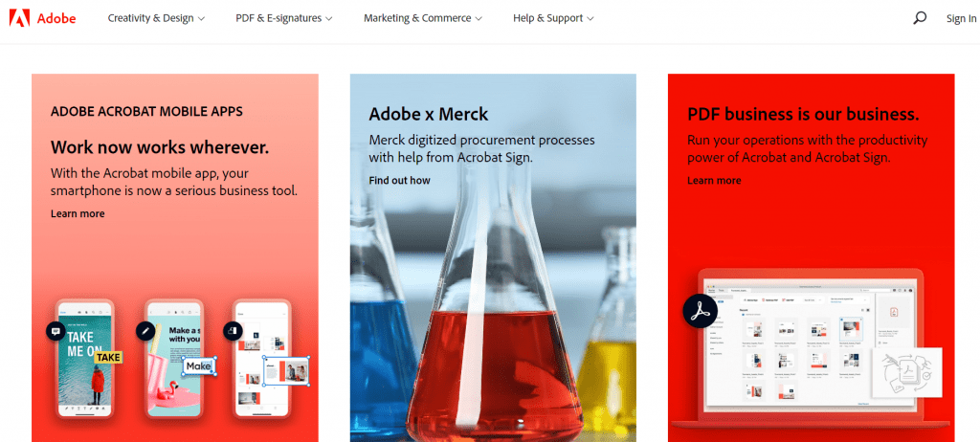
Task: Click the Make text box on second phone
Action: click(198, 365)
